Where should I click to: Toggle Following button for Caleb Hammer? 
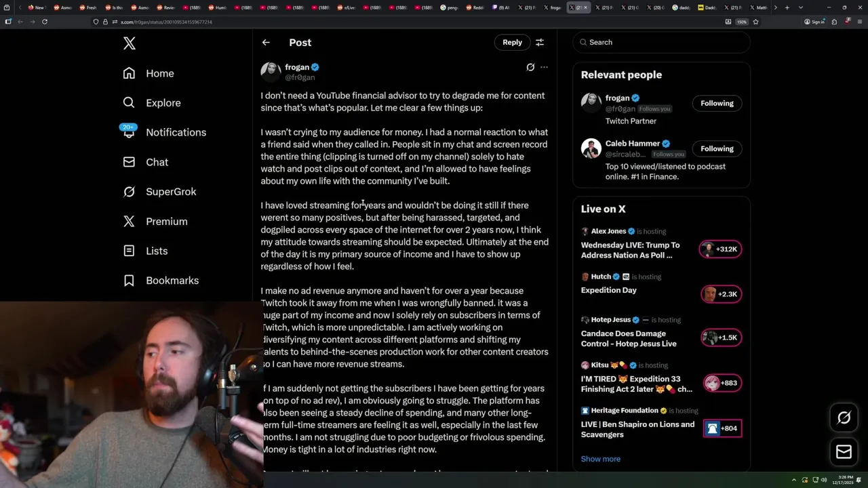(717, 148)
